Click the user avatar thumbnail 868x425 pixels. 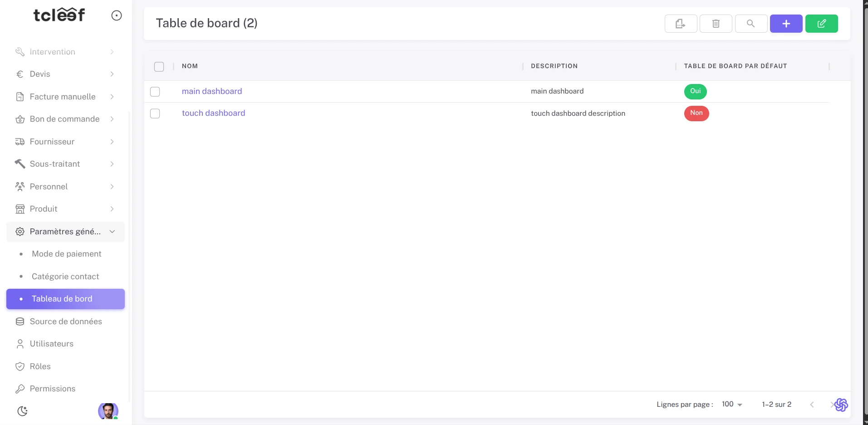click(x=108, y=411)
